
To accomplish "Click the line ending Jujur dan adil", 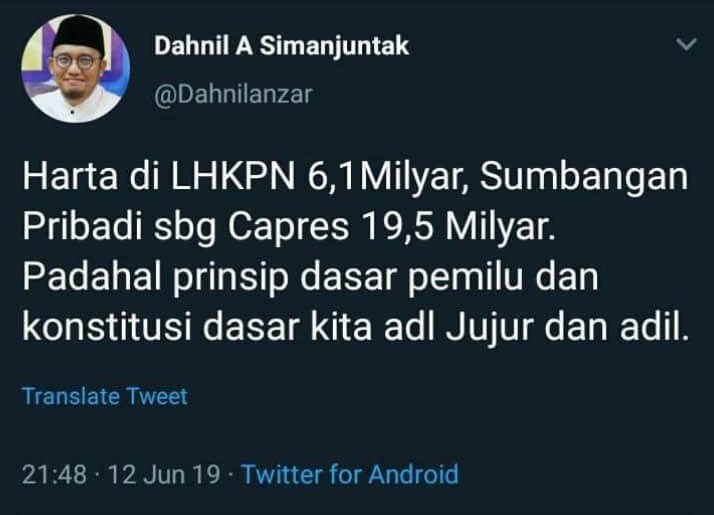I will [x=355, y=327].
